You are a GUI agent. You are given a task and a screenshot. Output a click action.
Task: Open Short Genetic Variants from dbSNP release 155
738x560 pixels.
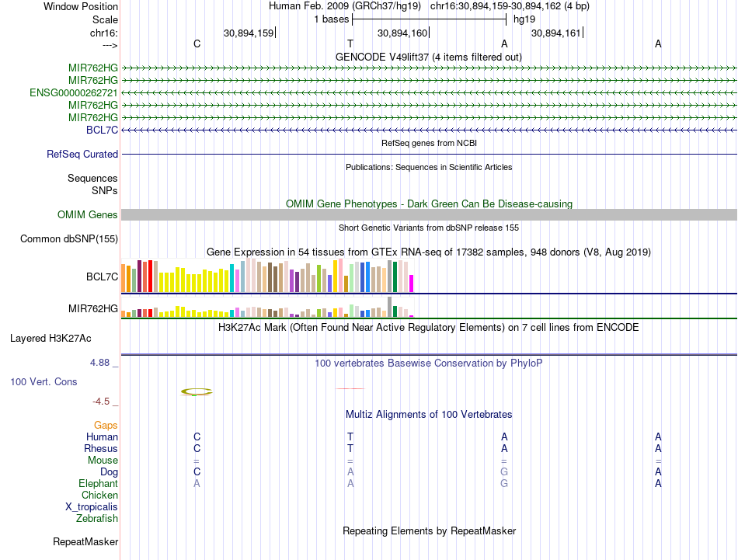[x=429, y=228]
